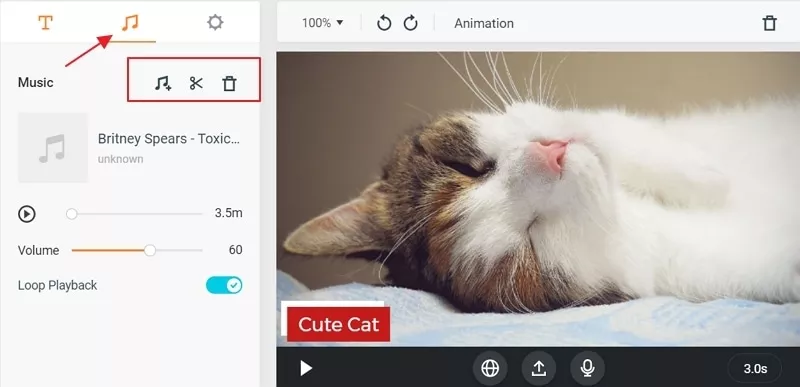
Task: Adjust the Volume slider
Action: click(x=137, y=250)
